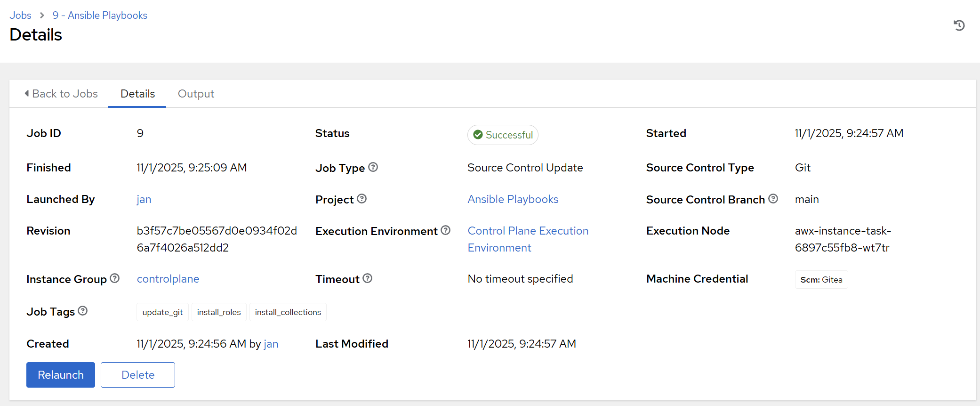Image resolution: width=980 pixels, height=406 pixels.
Task: Open the controlplane instance group link
Action: coord(168,279)
